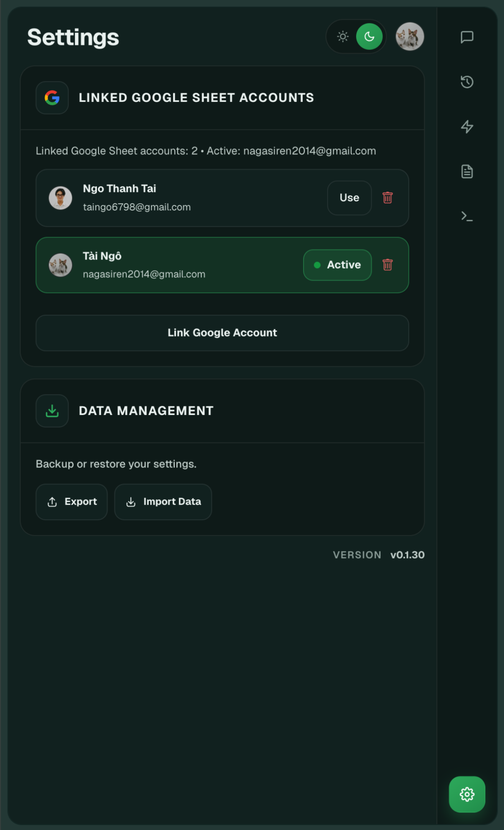The image size is (504, 830).
Task: Click the Linked Google Sheet accounts summary line
Action: coord(206,151)
